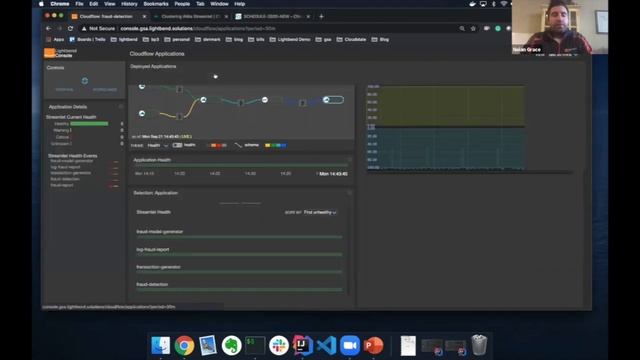Open the Lightbend Demo bookmark folder
This screenshot has width=640, height=360.
tap(290, 40)
